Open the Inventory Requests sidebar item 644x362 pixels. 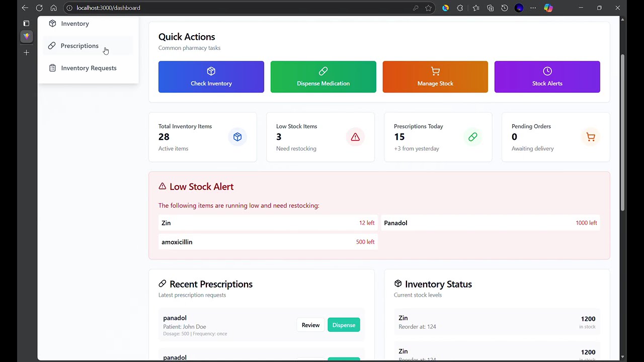[x=88, y=68]
